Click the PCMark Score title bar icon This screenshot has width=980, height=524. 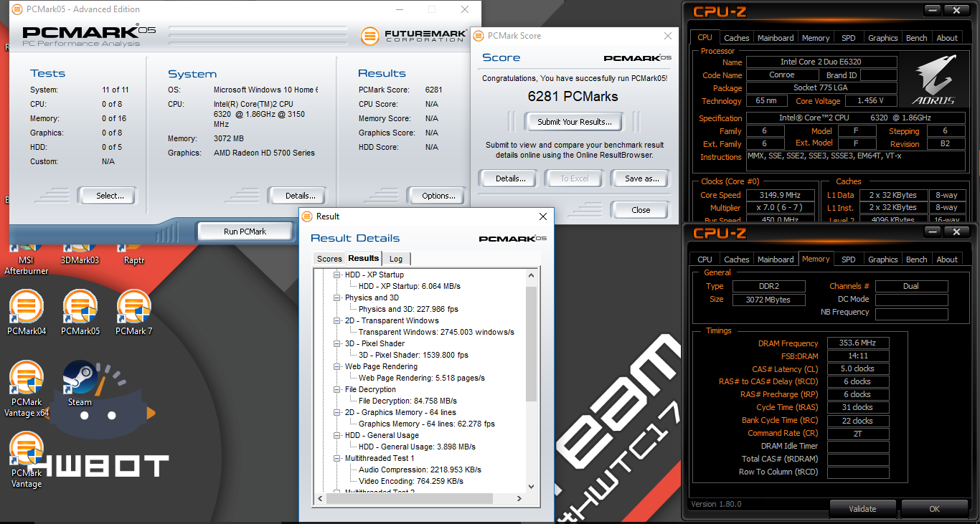[477, 36]
